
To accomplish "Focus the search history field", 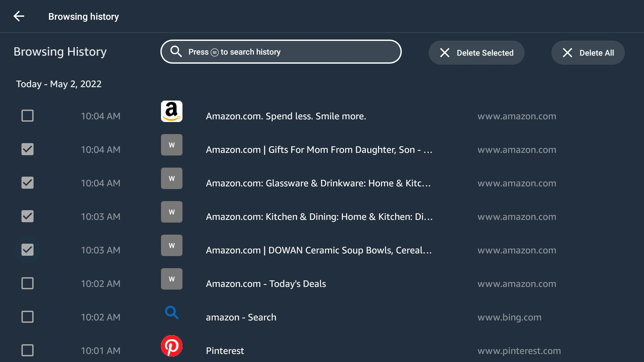I will [x=281, y=52].
